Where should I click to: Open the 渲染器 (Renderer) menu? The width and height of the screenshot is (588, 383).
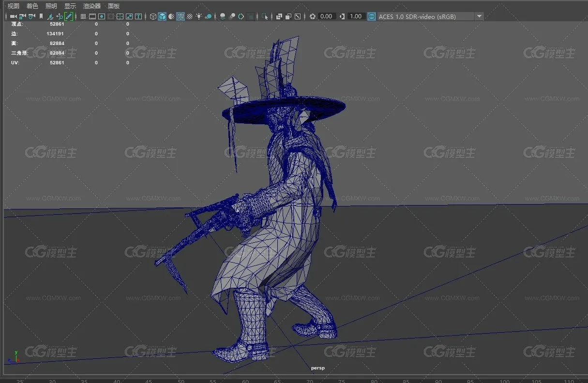(x=92, y=6)
